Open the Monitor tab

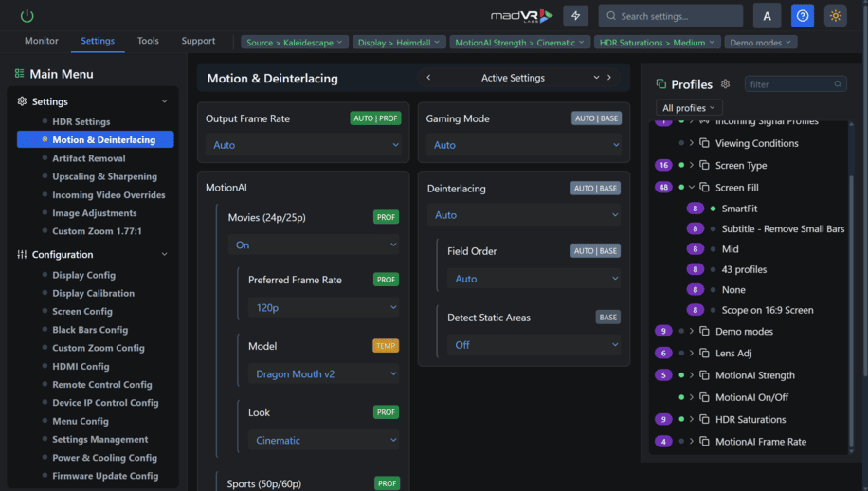(x=42, y=41)
